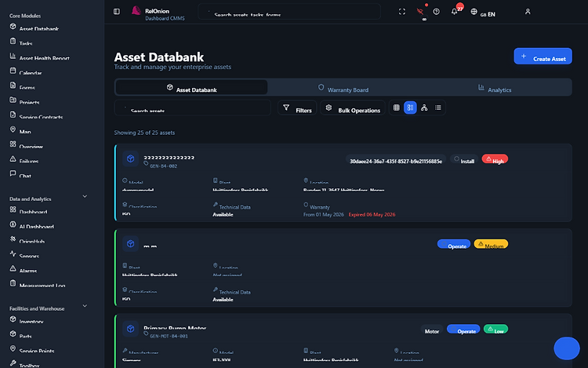Click the 30daee24-36a7 ID chip
588x368 pixels.
pyautogui.click(x=396, y=160)
